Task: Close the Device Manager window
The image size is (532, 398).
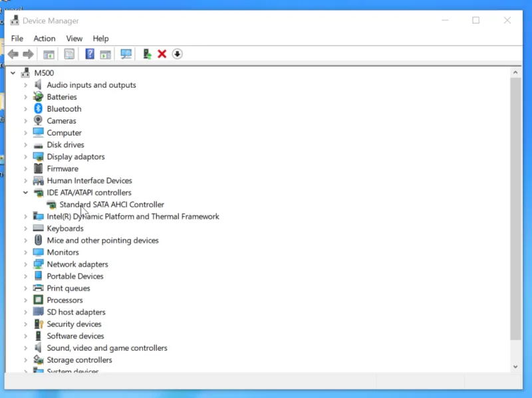Action: click(x=507, y=21)
